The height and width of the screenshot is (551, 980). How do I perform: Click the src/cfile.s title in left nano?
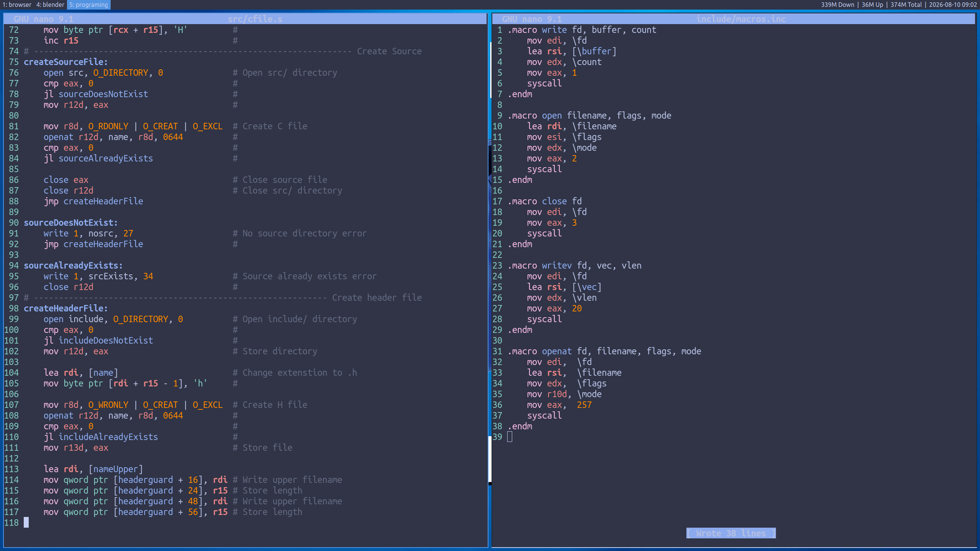255,19
